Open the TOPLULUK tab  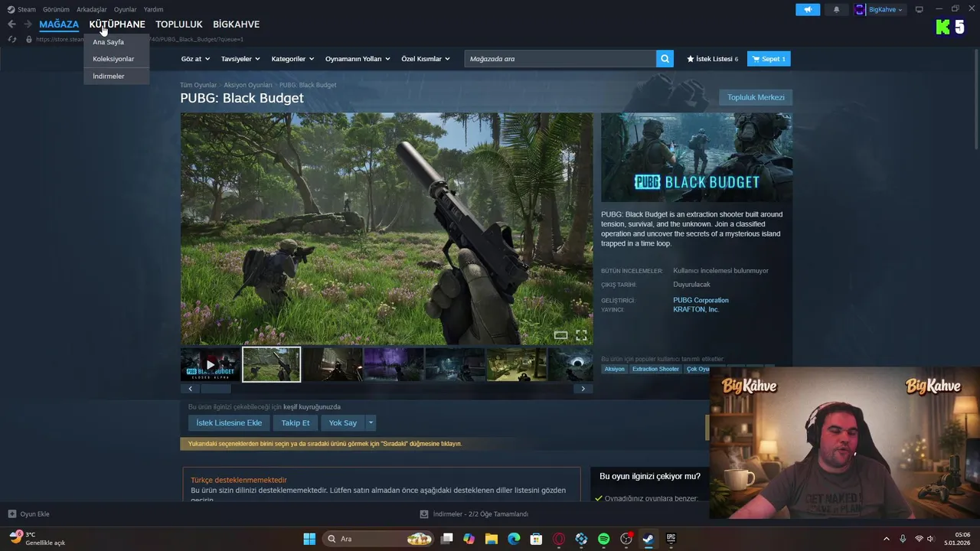pyautogui.click(x=179, y=24)
